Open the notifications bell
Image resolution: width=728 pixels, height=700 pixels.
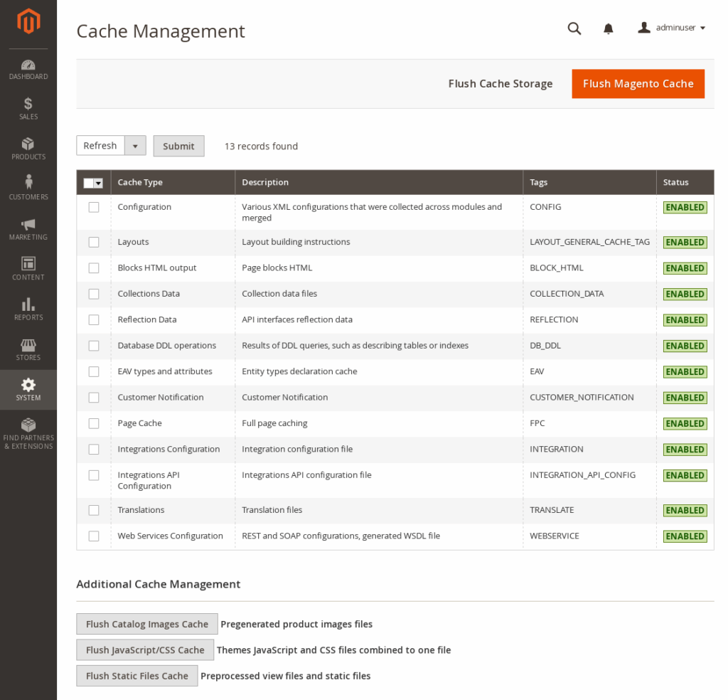click(x=609, y=28)
